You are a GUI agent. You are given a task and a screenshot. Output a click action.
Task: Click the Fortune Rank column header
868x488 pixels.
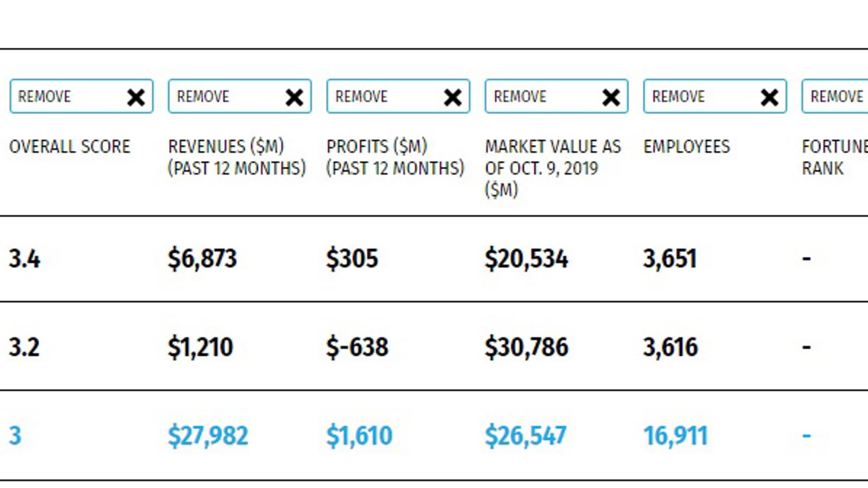pyautogui.click(x=833, y=157)
